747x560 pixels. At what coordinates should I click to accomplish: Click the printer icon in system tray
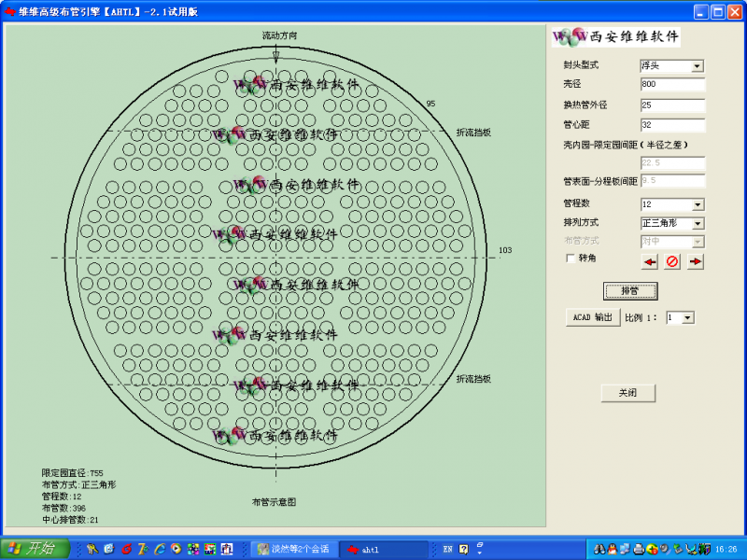(x=639, y=549)
